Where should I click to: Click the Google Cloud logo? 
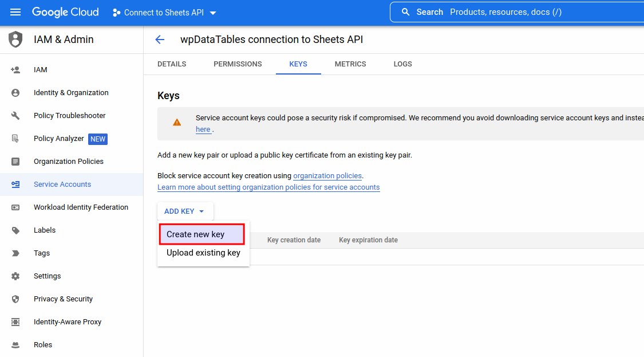(65, 13)
